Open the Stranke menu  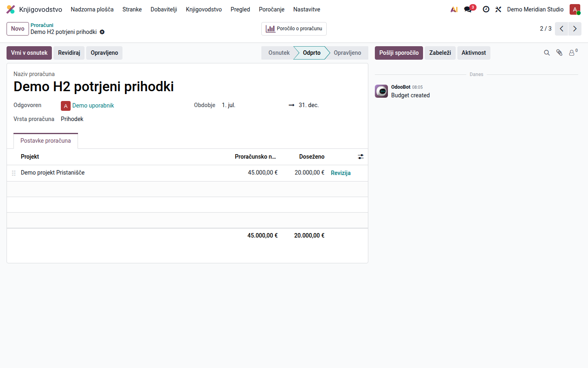tap(132, 9)
